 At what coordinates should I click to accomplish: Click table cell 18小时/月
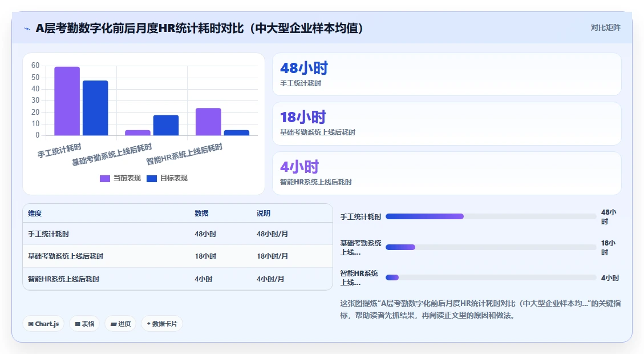pos(272,256)
